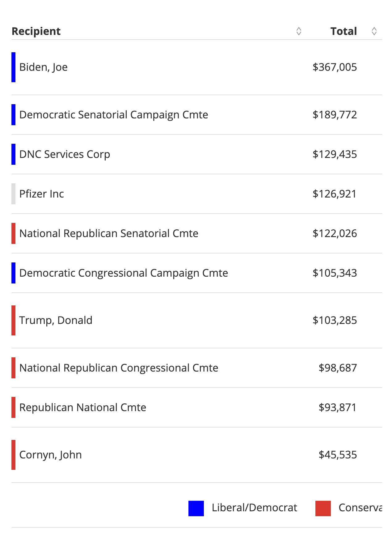Click the Liberal/Democrat legend label
Screen dimensions: 392x536
(x=254, y=508)
